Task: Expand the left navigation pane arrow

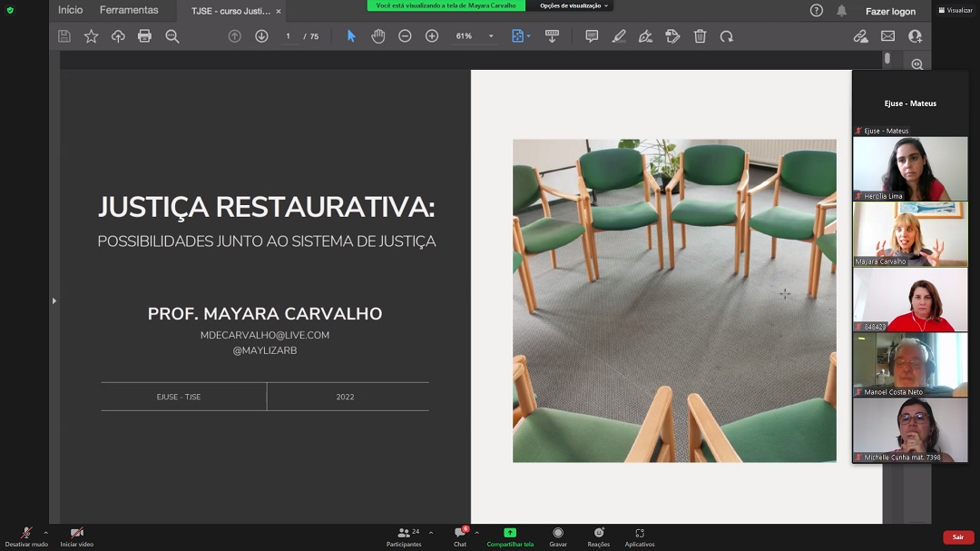Action: (54, 300)
